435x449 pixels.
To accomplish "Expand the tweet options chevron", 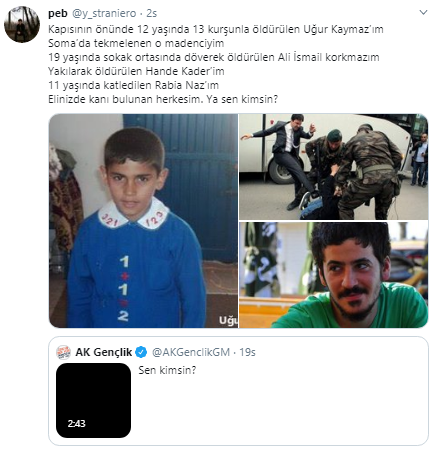I will pos(423,13).
